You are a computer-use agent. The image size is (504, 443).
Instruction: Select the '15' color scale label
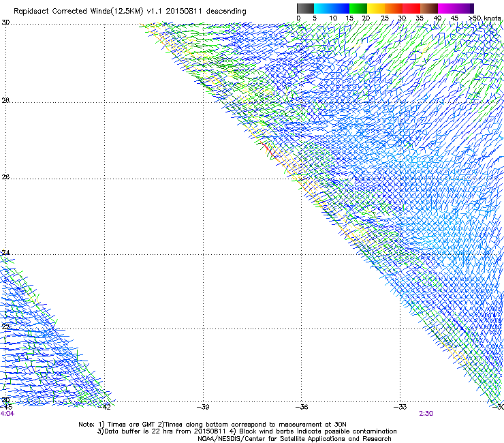(x=349, y=18)
